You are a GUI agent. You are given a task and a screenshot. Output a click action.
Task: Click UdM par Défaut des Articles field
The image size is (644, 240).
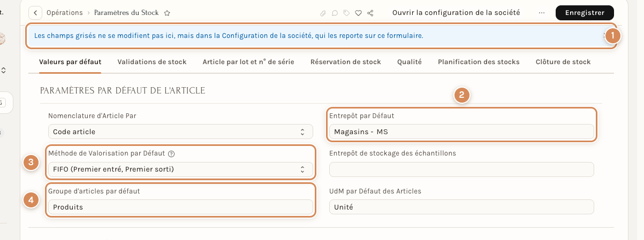pos(461,207)
